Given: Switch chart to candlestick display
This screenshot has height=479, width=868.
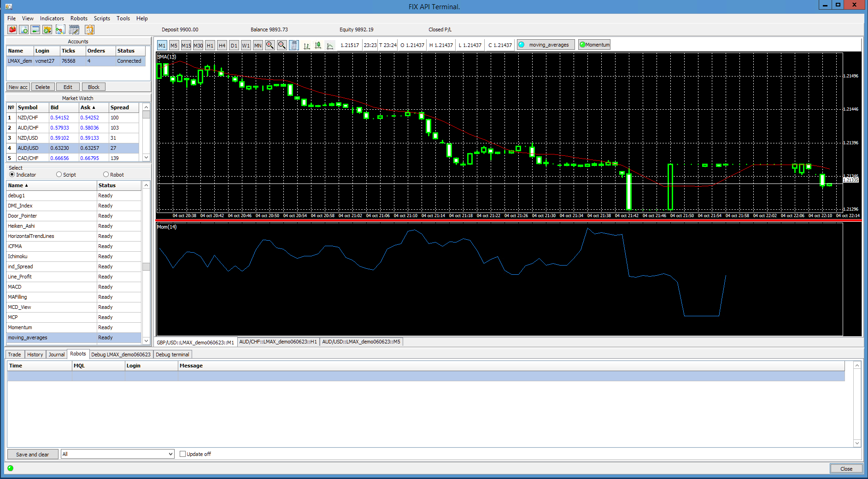Looking at the screenshot, I should pos(318,45).
